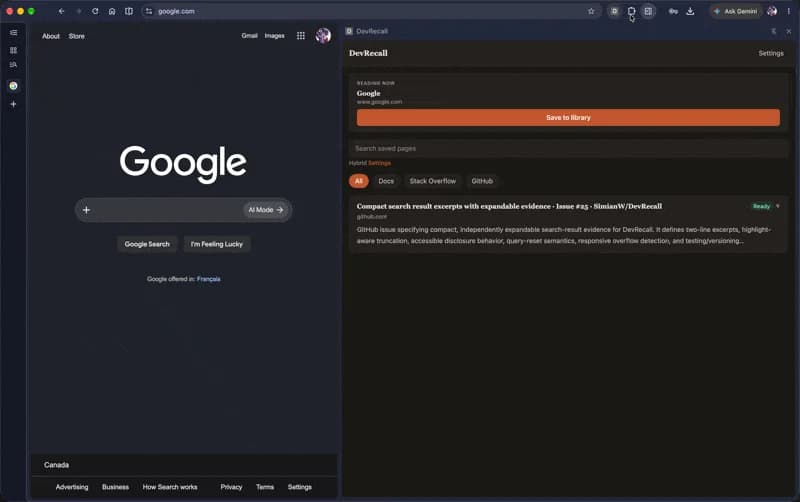
Task: Open the password key icon in toolbar
Action: click(x=673, y=11)
